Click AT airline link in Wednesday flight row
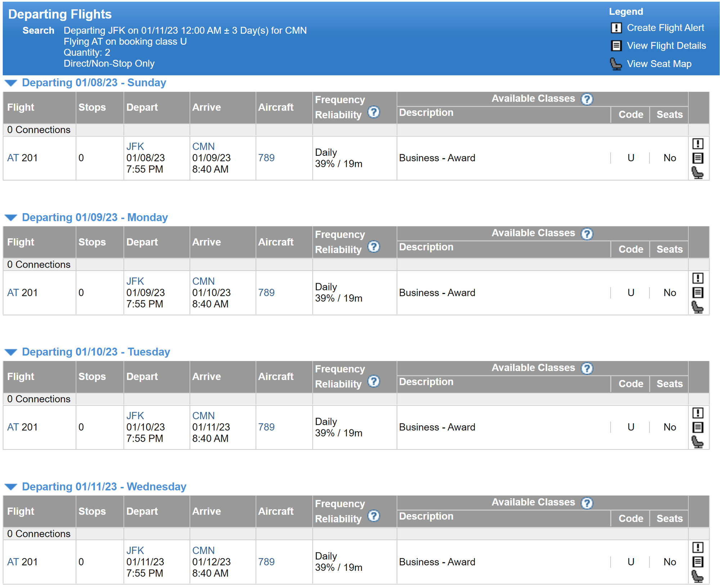The height and width of the screenshot is (588, 720). (13, 562)
